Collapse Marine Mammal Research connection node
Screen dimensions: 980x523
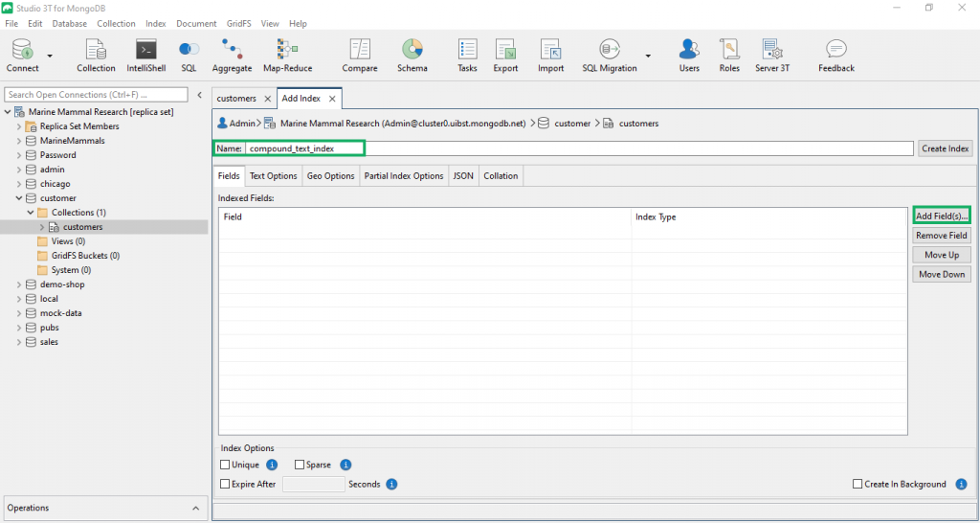click(8, 112)
